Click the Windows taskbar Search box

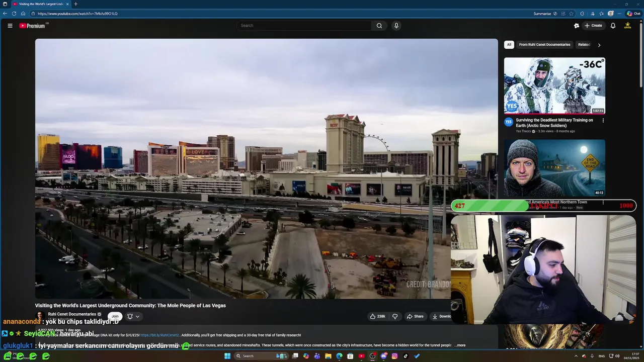(261, 356)
